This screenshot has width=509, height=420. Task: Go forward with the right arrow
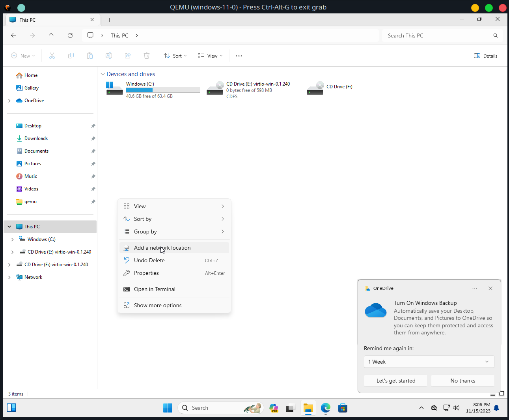tap(32, 35)
